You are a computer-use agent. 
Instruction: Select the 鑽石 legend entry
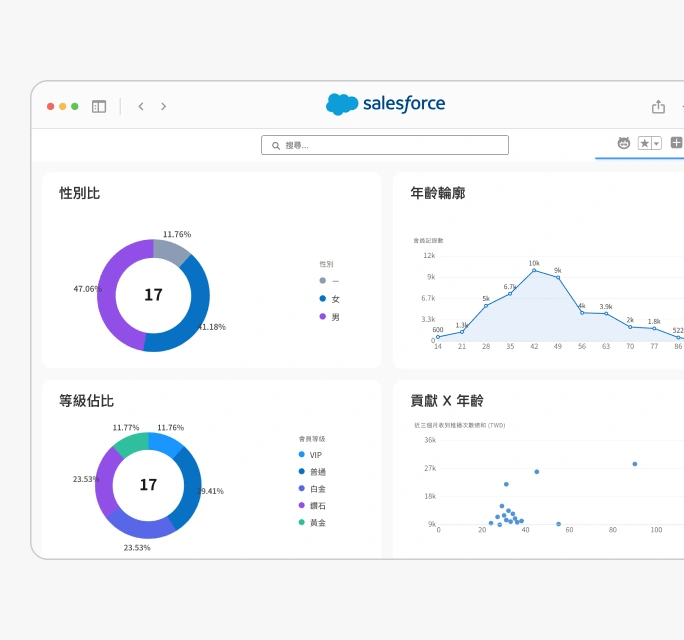(312, 505)
